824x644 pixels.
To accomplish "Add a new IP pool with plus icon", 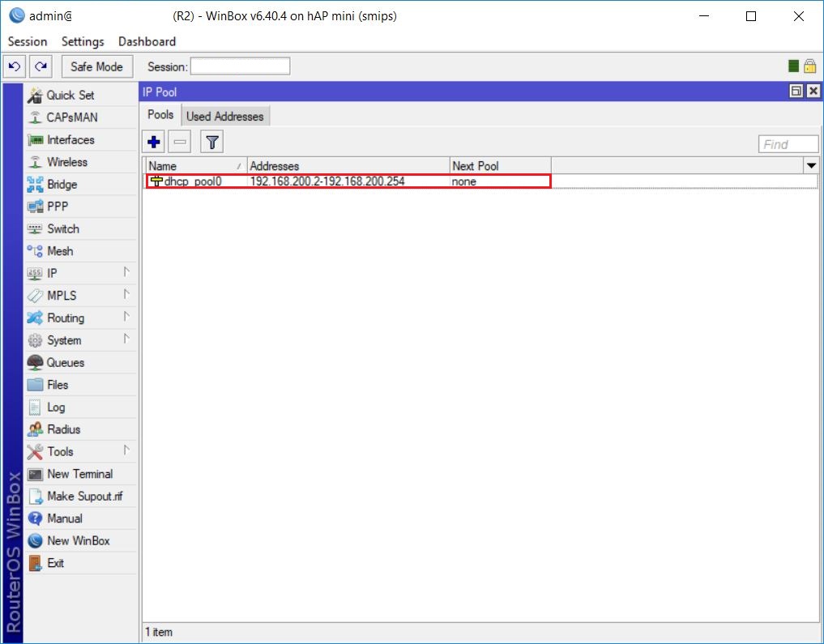I will 154,142.
